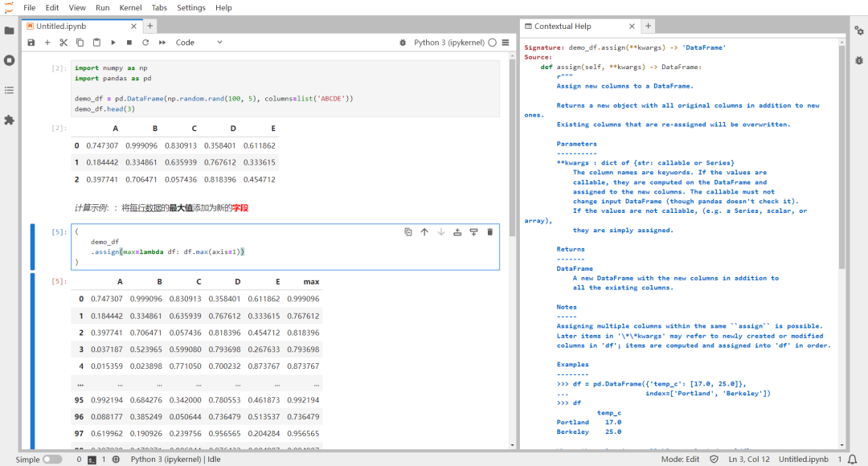Screen dimensions: 868x466
Task: Insert a new cell below with plus icon
Action: coord(47,43)
